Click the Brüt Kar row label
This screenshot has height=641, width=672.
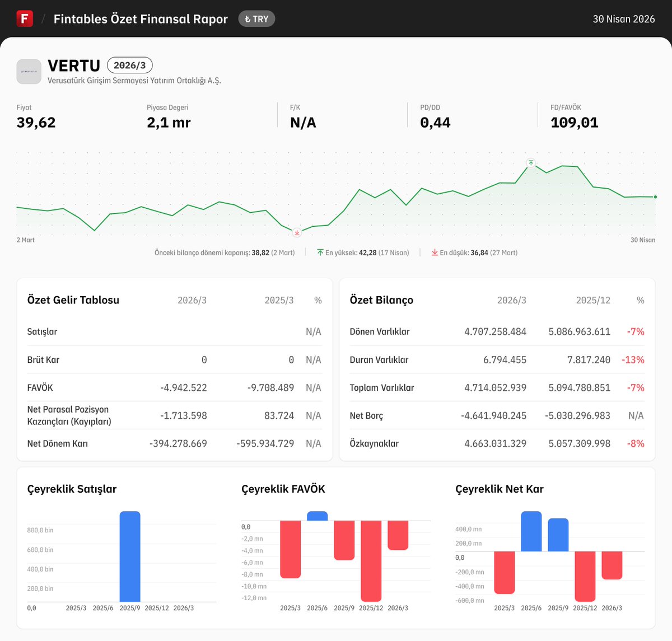(43, 359)
